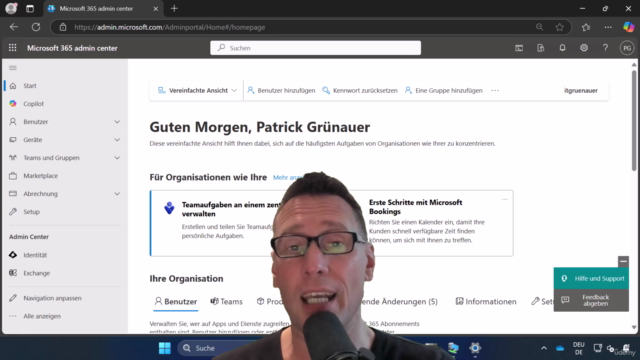This screenshot has width=640, height=360.
Task: Close the Microsoft 365 admin center tab
Action: [x=156, y=9]
